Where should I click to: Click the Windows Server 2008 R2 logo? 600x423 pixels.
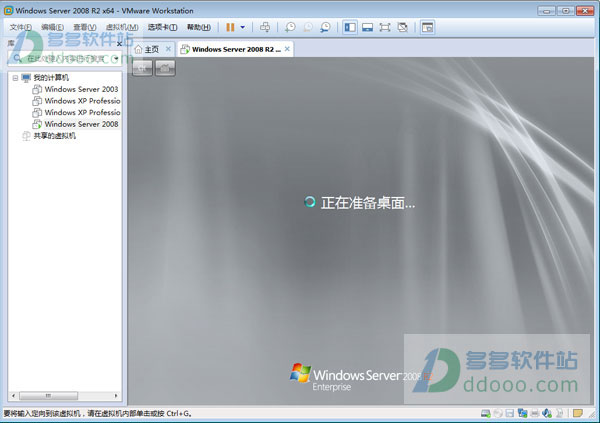tap(361, 377)
